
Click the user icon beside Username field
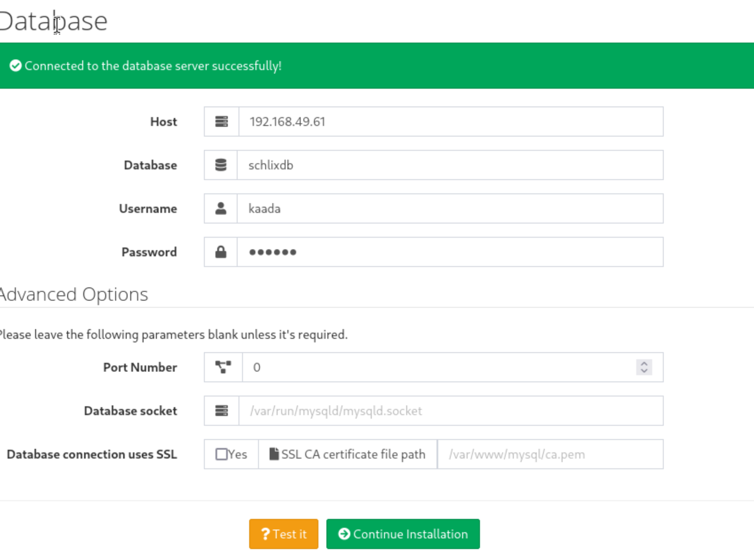(x=221, y=208)
